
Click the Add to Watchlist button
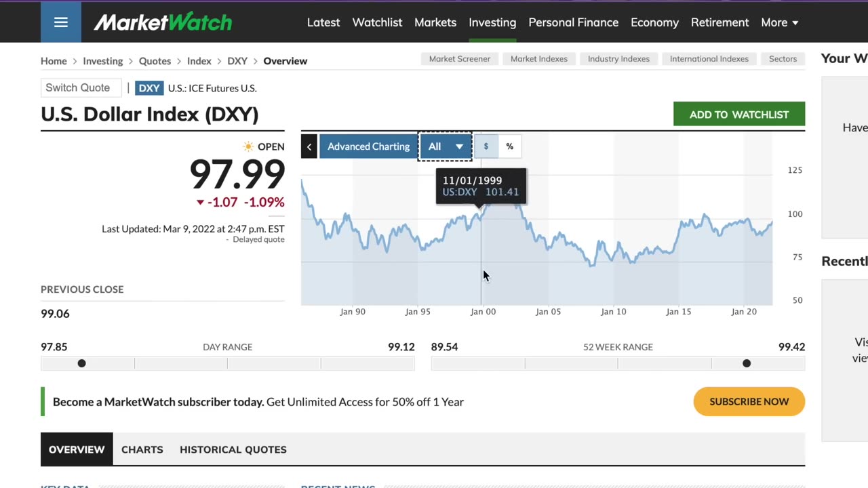click(739, 115)
